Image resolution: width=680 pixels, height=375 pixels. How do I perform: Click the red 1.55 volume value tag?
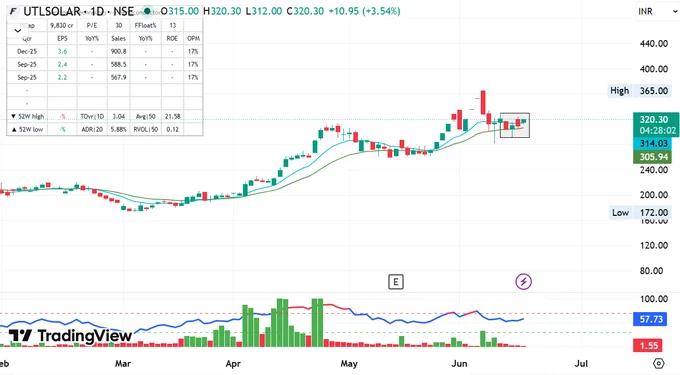tap(648, 346)
